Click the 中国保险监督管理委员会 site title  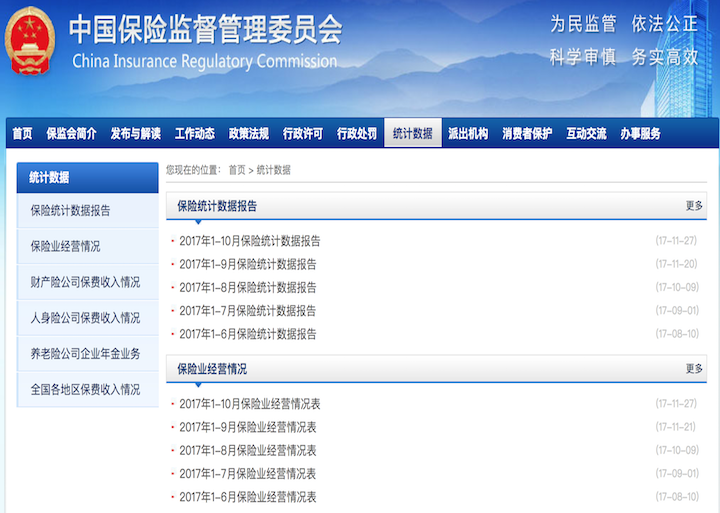pyautogui.click(x=206, y=29)
